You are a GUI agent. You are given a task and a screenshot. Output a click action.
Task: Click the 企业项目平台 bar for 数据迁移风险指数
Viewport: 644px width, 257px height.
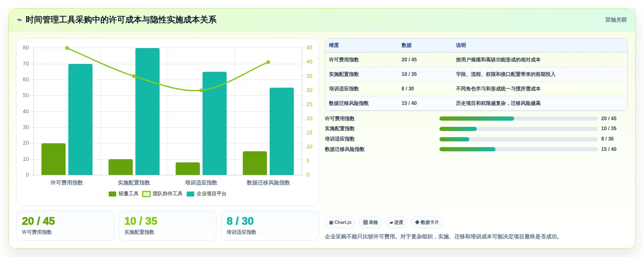[x=282, y=131]
